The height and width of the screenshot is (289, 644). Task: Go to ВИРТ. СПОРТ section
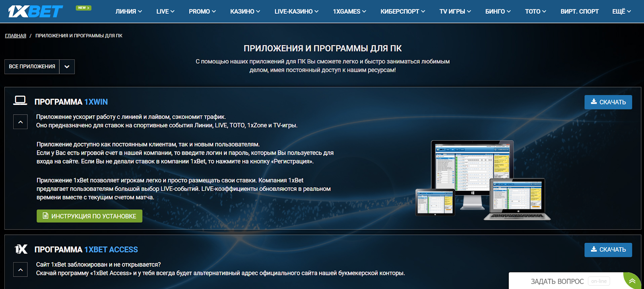pos(580,12)
